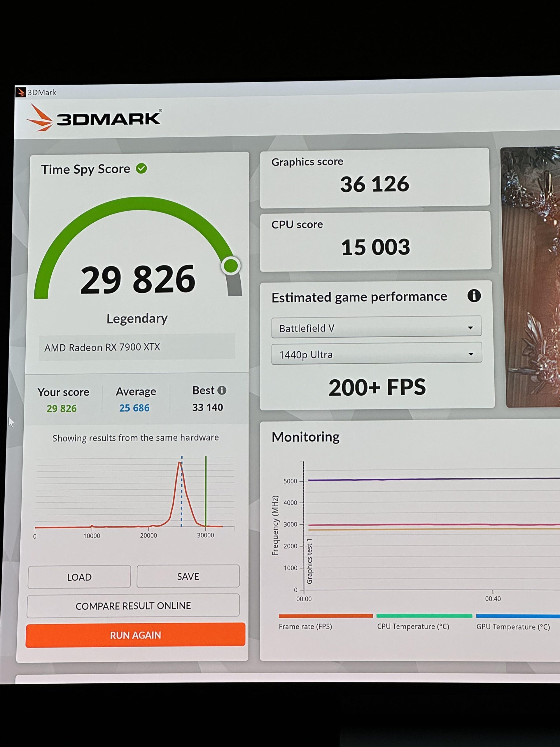Click the 3DMark title bar app icon
This screenshot has height=747, width=560.
click(x=21, y=92)
